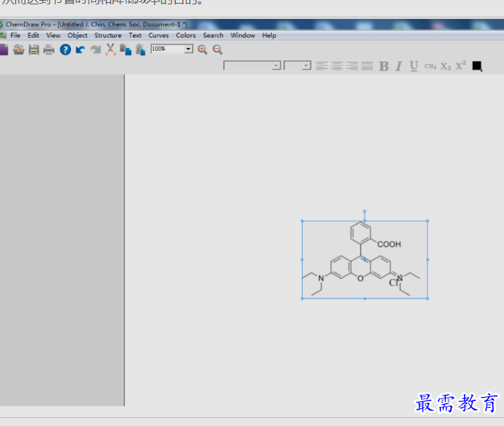Click the Zoom Out magnifier icon
504x426 pixels.
[218, 49]
